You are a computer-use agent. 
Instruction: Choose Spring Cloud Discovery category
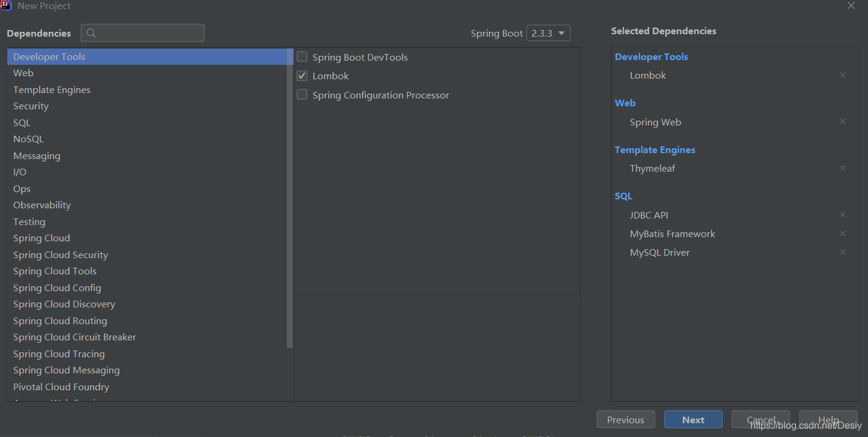click(147, 304)
